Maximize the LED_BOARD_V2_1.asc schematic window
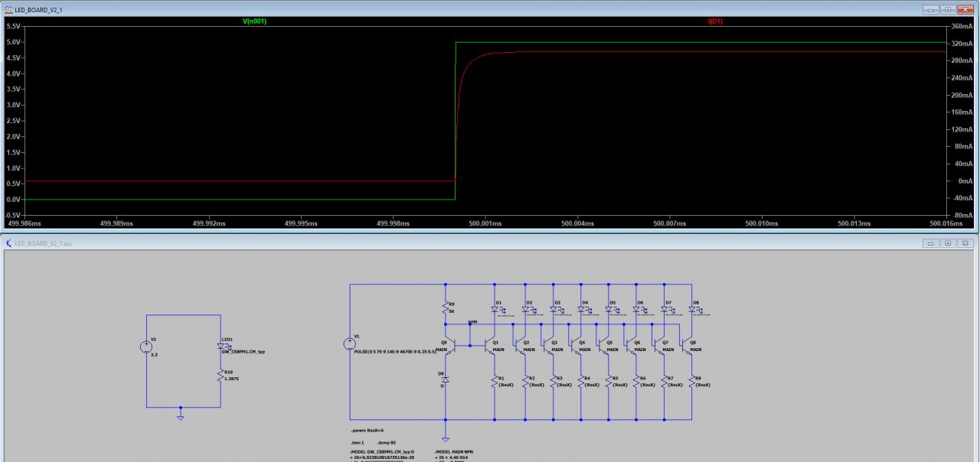Image resolution: width=980 pixels, height=462 pixels. (949, 243)
